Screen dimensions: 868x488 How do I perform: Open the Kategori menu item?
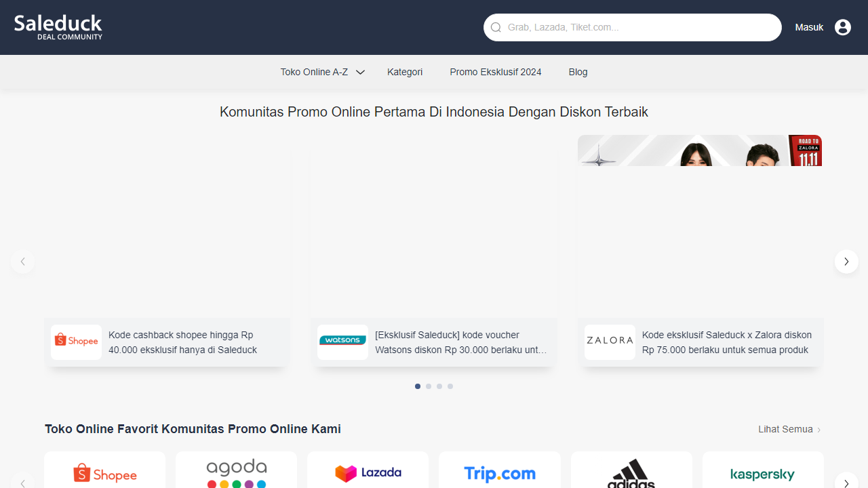(x=404, y=72)
